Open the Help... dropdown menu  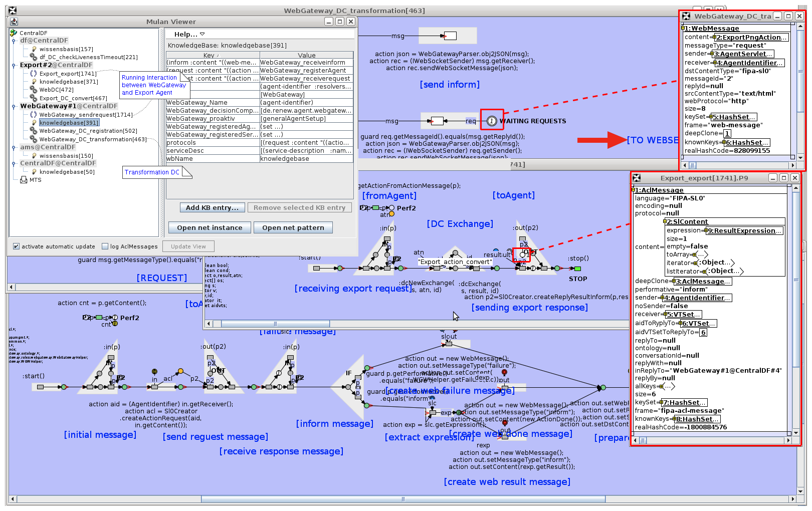point(189,34)
